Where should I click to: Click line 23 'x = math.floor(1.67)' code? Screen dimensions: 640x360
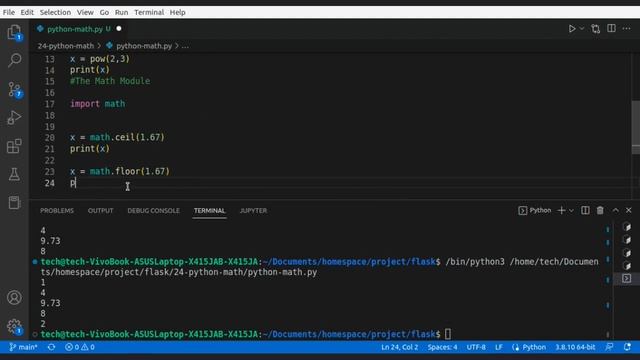click(120, 171)
